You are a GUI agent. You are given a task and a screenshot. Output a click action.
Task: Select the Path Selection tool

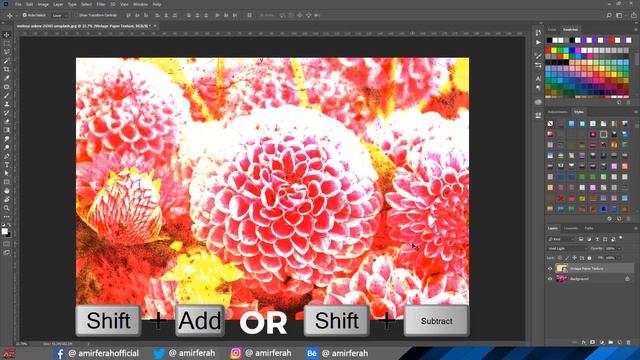pyautogui.click(x=7, y=173)
